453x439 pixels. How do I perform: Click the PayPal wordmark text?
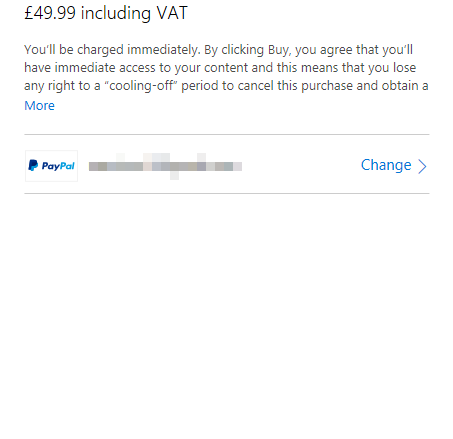58,166
